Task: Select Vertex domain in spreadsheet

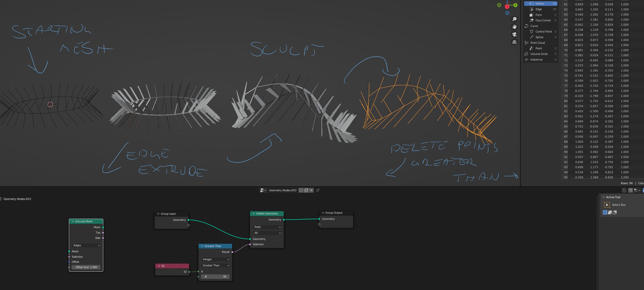Action: click(541, 4)
